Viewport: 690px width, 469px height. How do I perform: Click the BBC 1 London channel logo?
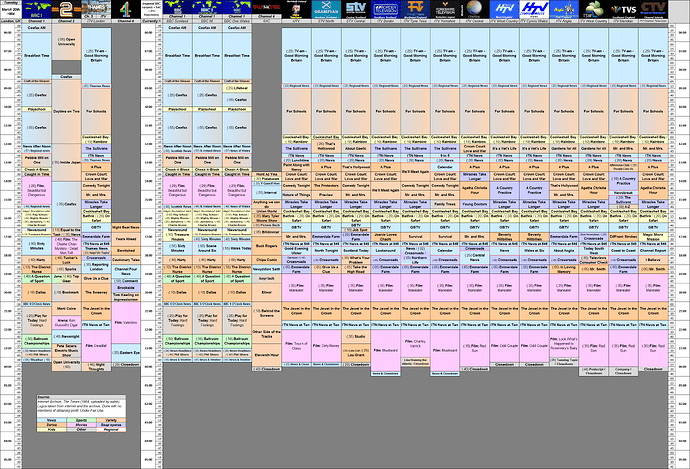pyautogui.click(x=37, y=9)
